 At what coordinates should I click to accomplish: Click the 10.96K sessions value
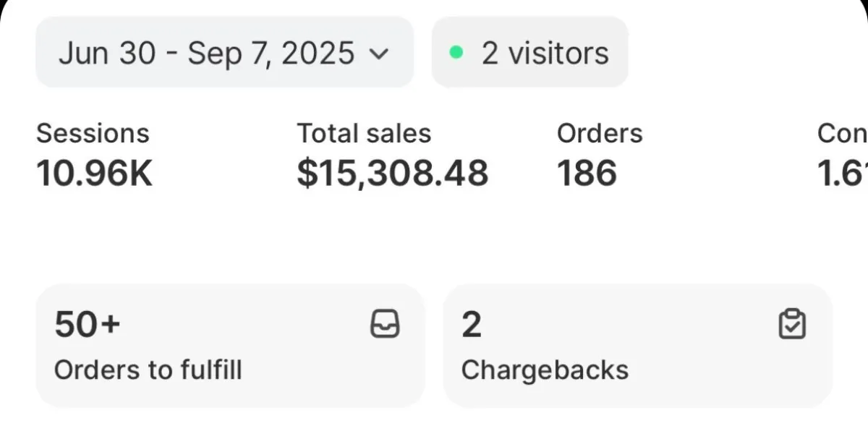[95, 174]
